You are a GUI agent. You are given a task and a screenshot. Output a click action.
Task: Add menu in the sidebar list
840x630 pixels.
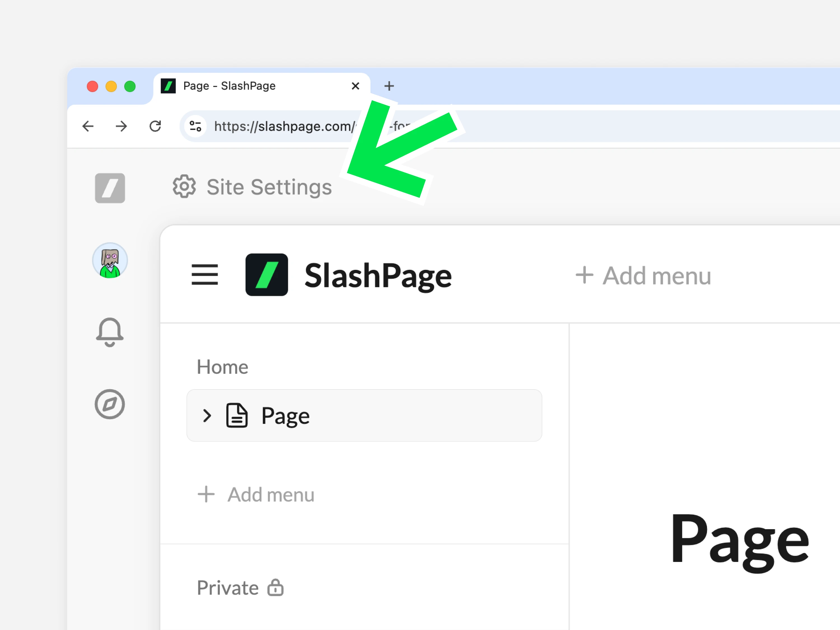[x=256, y=494]
